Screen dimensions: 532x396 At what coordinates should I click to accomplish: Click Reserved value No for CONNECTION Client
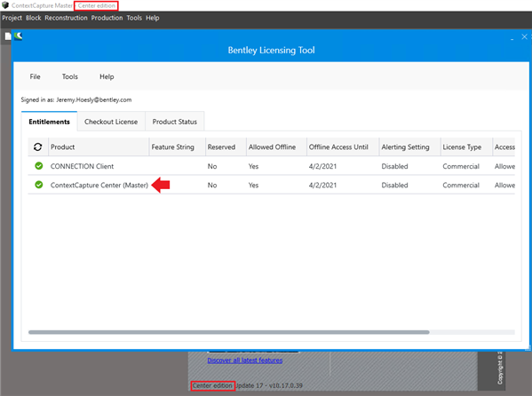[x=212, y=166]
